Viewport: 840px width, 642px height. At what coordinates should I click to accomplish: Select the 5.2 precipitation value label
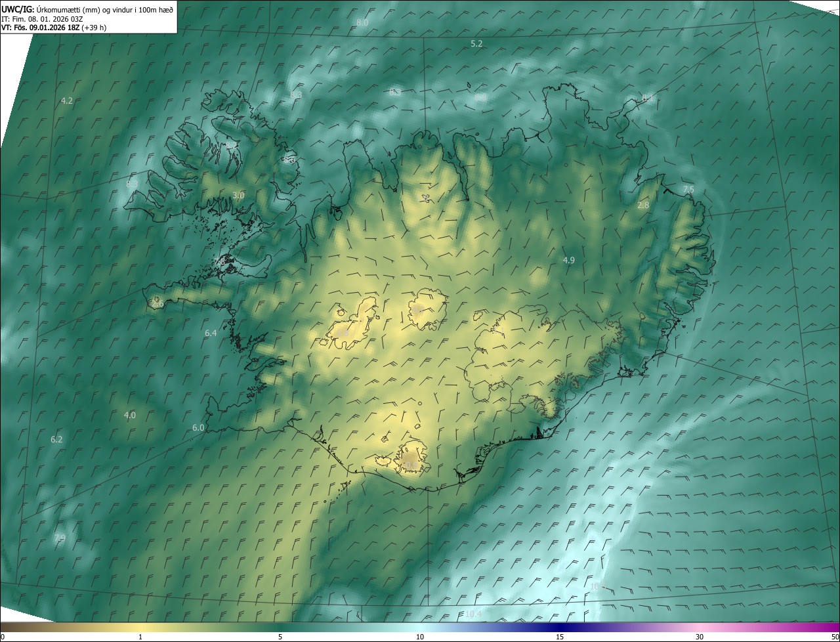[x=476, y=43]
